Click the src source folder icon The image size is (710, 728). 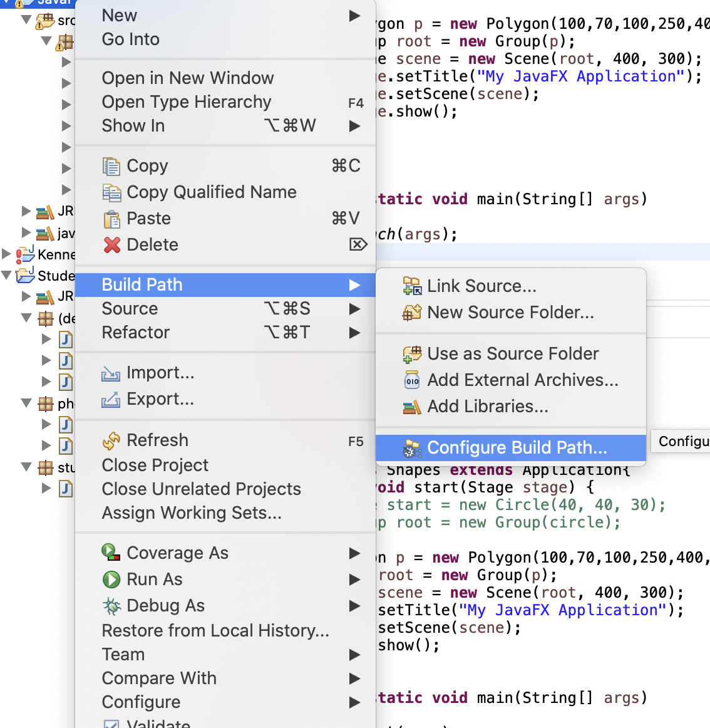45,21
